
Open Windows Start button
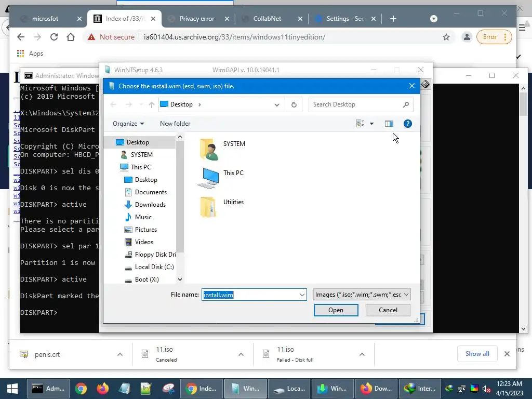click(x=12, y=389)
